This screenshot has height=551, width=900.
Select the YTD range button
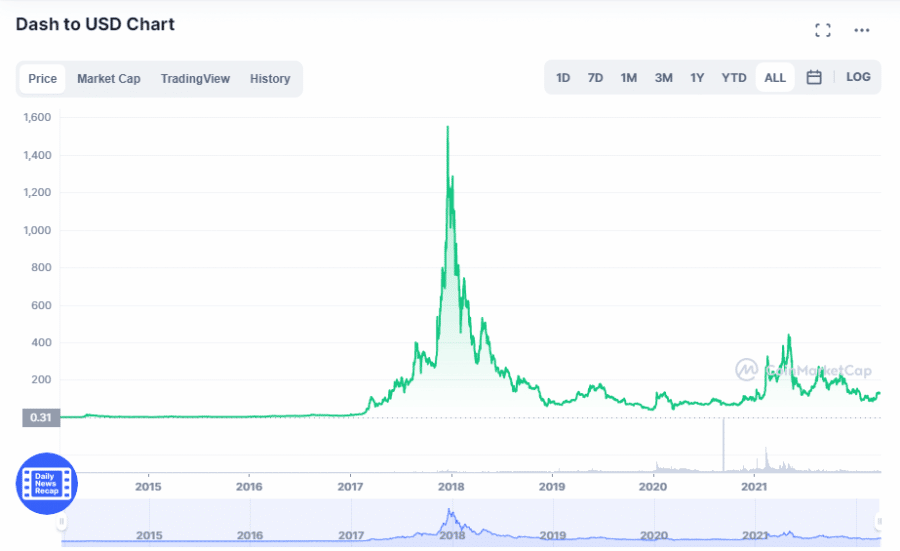point(734,78)
